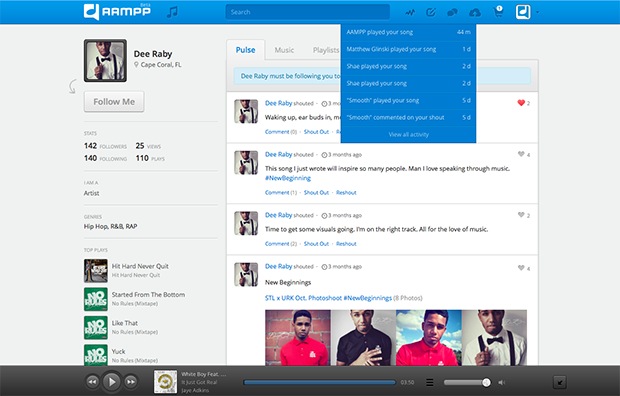Open the shopping cart icon
This screenshot has width=620, height=396.
tap(498, 11)
